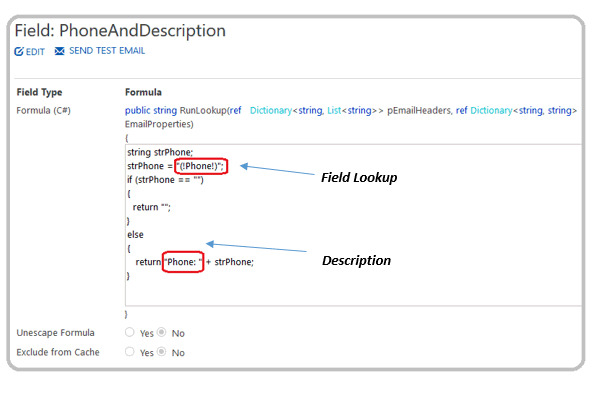
Task: Click the 'string strPhone;' declaration line
Action: coord(160,152)
